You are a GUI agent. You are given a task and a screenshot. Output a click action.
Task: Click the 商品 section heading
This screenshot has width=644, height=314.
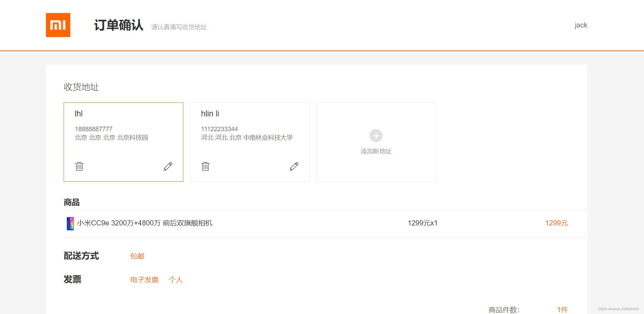[x=72, y=203]
